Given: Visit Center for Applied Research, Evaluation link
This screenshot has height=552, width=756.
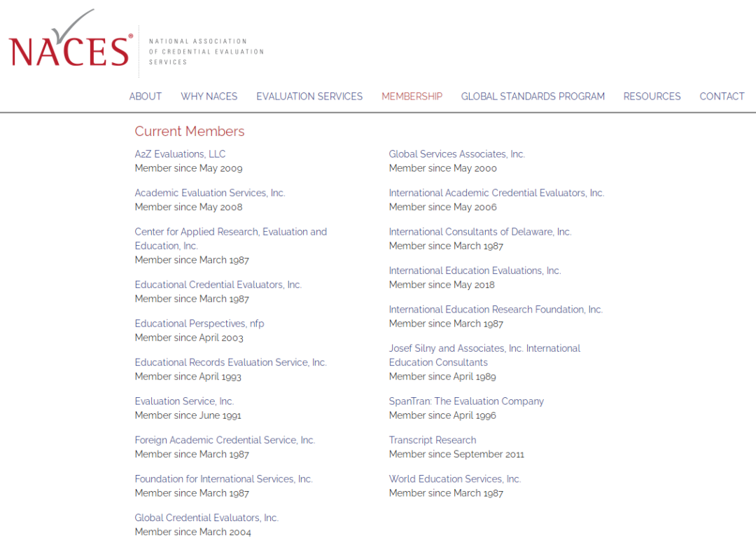Looking at the screenshot, I should coord(230,238).
